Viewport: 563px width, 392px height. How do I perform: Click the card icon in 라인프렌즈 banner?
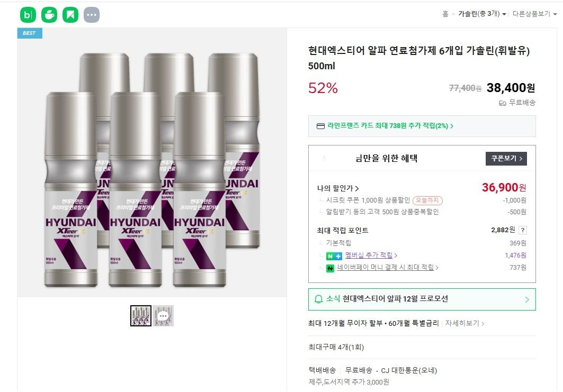click(x=320, y=126)
